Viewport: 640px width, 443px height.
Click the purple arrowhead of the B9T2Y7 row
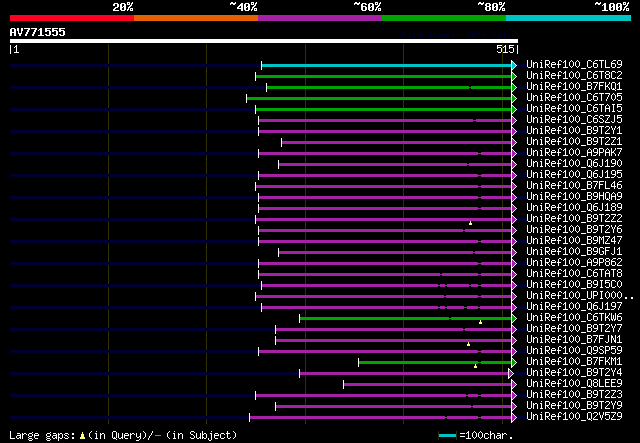click(514, 330)
